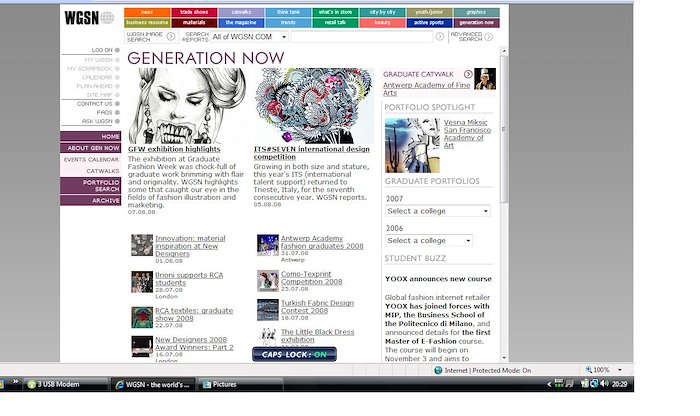700x416 pixels.
Task: Click the GFW illustrated woman thumbnail
Action: (x=187, y=106)
